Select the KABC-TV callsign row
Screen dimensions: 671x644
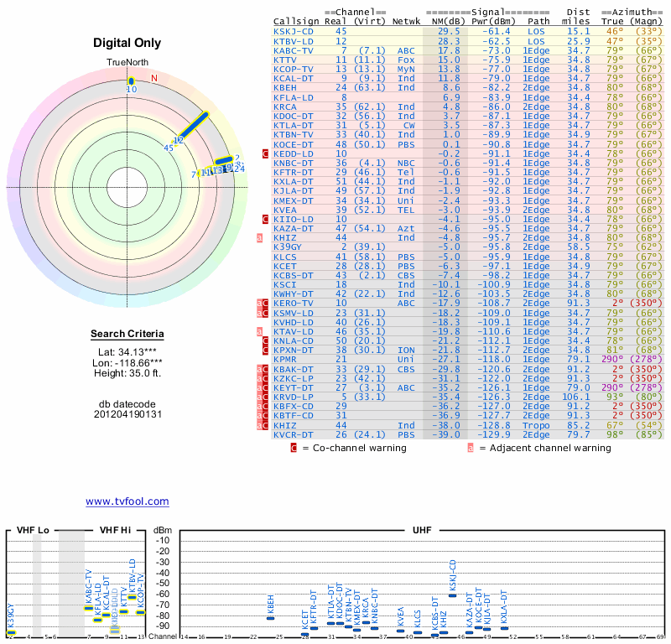click(x=294, y=50)
